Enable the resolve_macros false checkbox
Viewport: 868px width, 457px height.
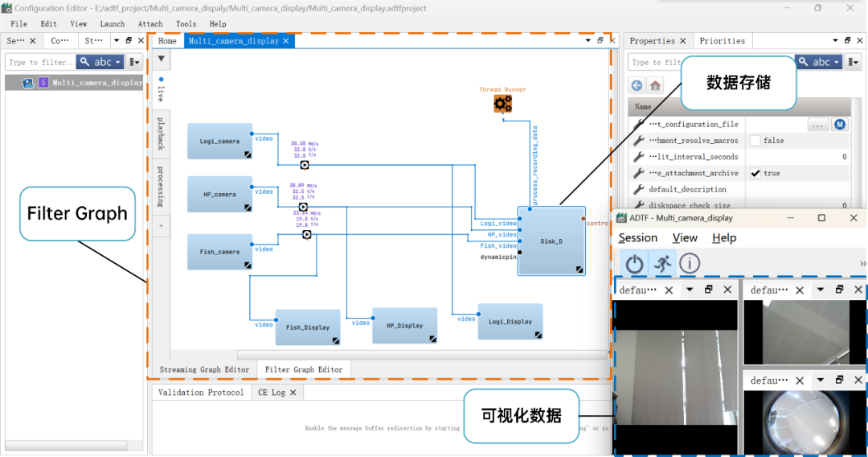[x=755, y=141]
